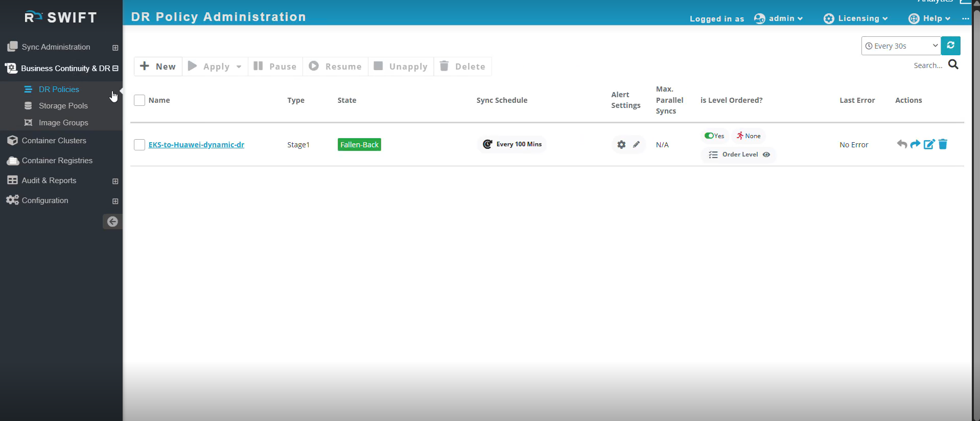
Task: Edit the EKS-to-Huawei-dynamic-dr policy icon
Action: coord(929,144)
